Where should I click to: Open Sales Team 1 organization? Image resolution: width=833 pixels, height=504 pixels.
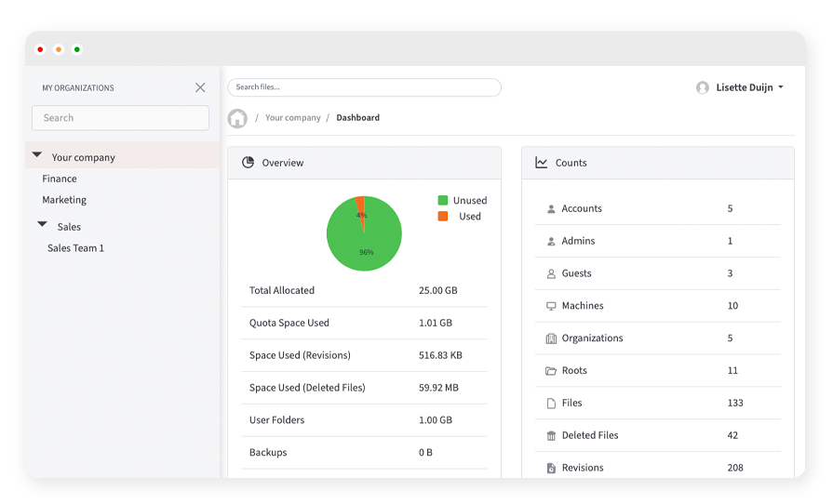click(76, 248)
